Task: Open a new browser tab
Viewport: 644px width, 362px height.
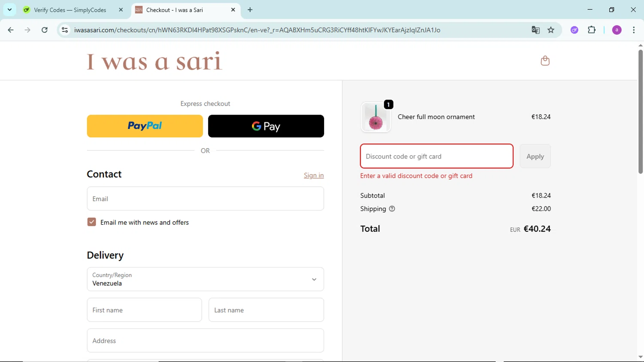Action: pos(250,9)
